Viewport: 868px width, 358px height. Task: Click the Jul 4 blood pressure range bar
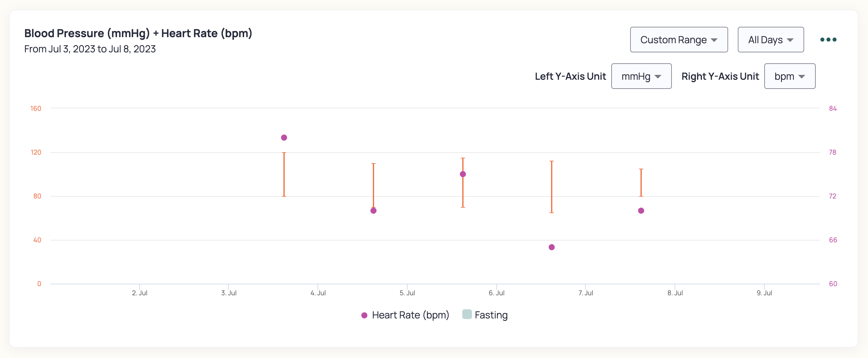click(x=373, y=186)
